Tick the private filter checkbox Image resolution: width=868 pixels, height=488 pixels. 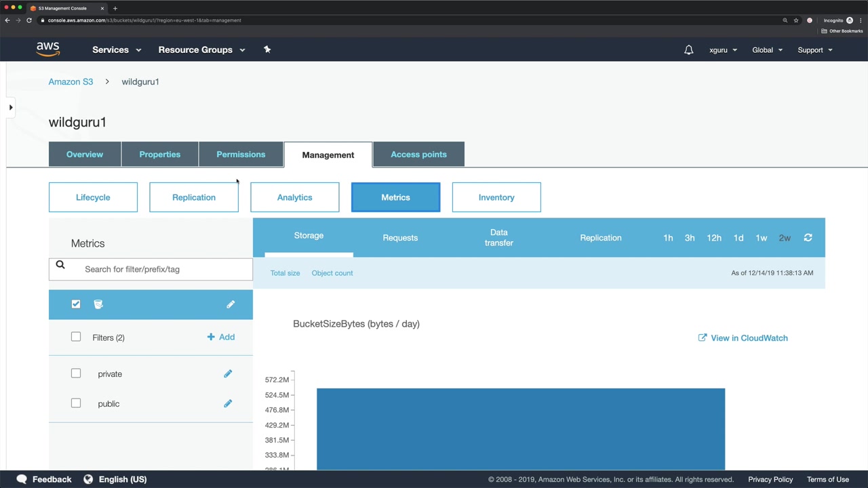(x=76, y=373)
